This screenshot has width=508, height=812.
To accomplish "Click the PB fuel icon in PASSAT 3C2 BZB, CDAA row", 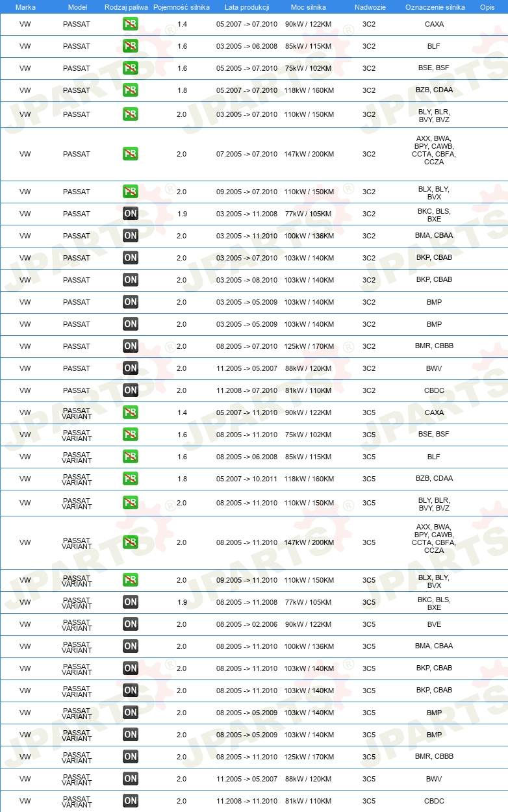I will [x=131, y=90].
